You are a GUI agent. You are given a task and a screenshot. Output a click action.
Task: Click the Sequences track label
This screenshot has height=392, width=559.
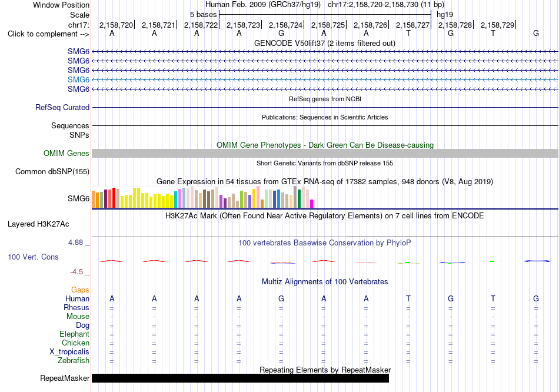point(70,125)
